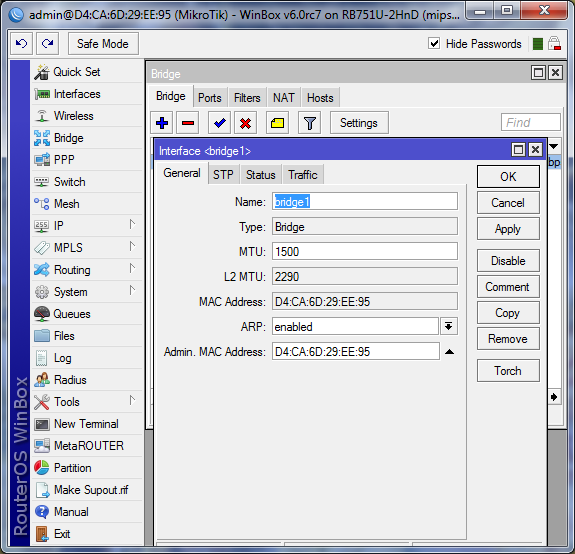
Task: Enable Safe Mode
Action: pyautogui.click(x=103, y=44)
